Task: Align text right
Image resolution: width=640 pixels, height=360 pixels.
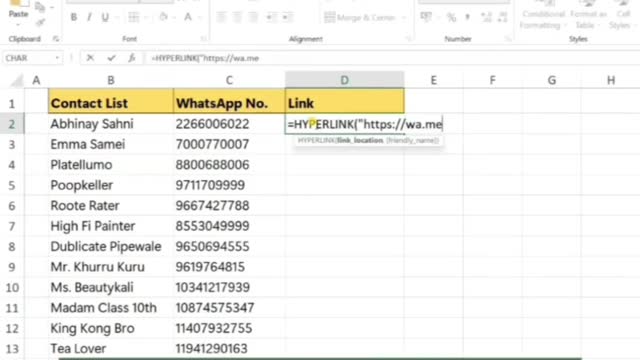Action: (x=253, y=17)
